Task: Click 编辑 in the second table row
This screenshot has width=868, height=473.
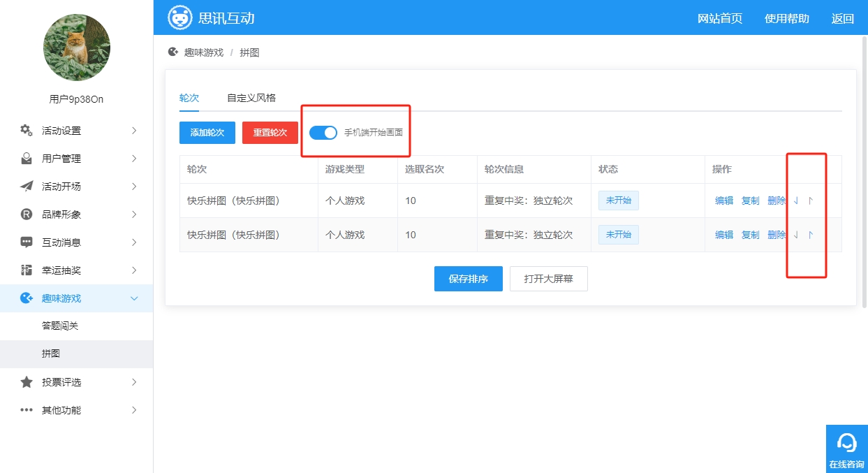Action: tap(724, 235)
